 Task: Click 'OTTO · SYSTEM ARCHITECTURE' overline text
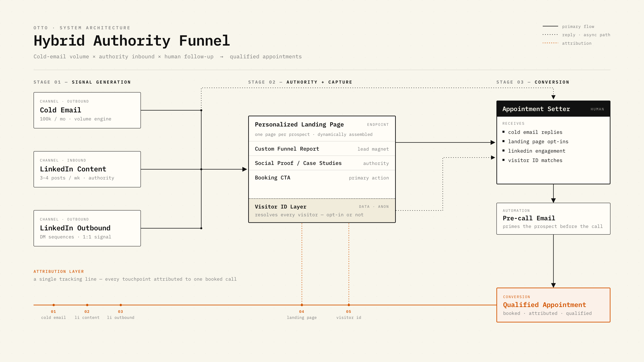pyautogui.click(x=82, y=28)
